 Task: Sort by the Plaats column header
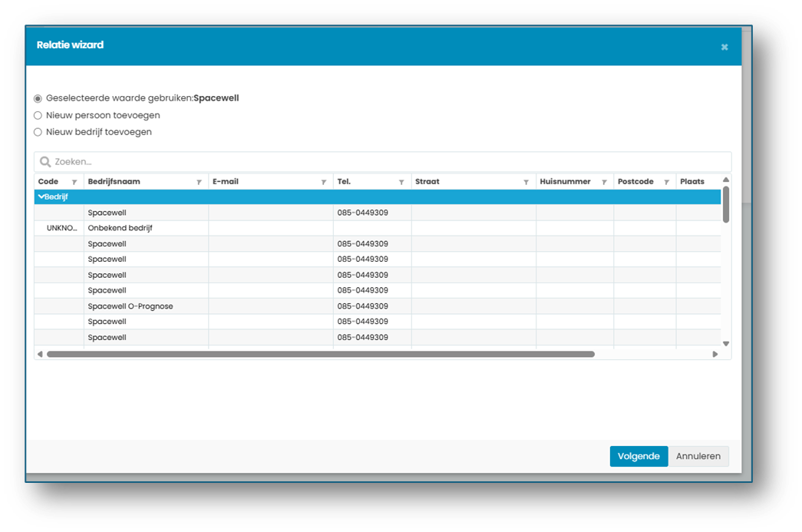pos(692,182)
